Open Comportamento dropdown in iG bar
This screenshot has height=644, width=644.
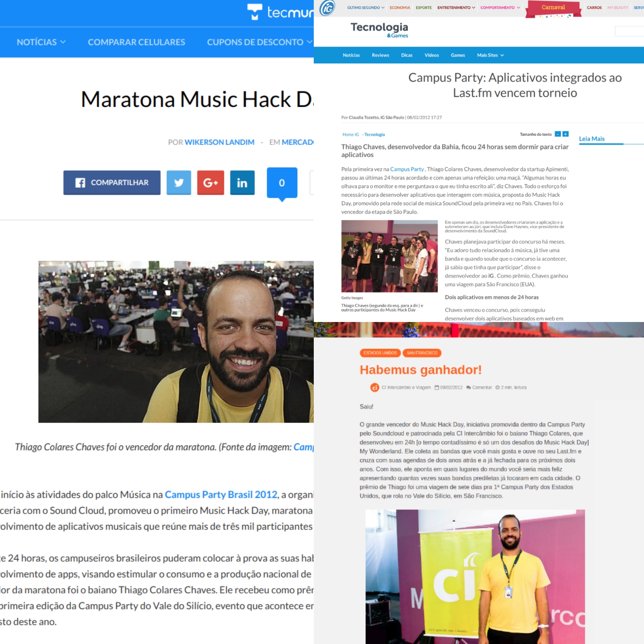coord(500,7)
